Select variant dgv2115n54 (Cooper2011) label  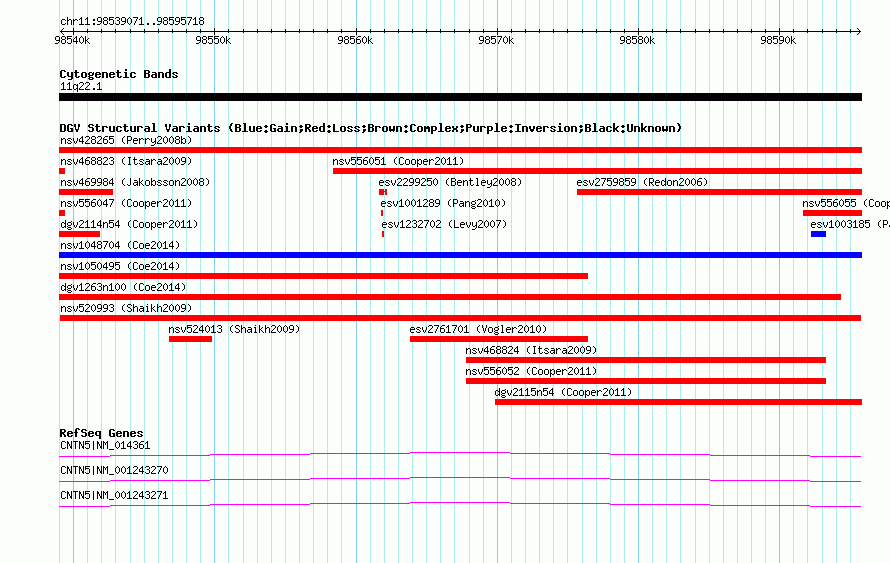pyautogui.click(x=563, y=392)
